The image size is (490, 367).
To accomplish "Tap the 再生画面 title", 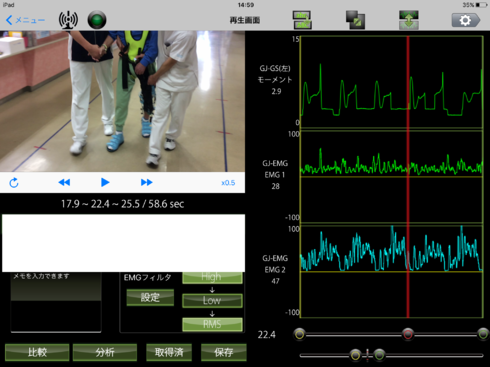I will (x=245, y=20).
